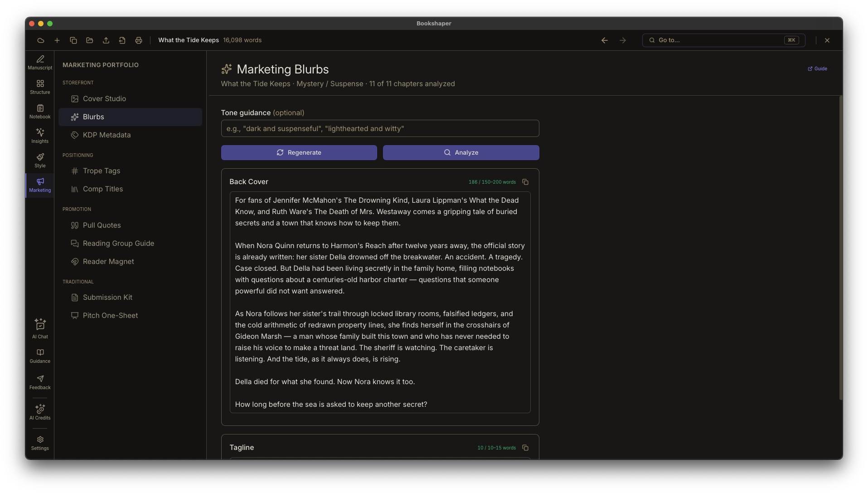Open Guidance from the sidebar
This screenshot has width=868, height=493.
[x=40, y=356]
